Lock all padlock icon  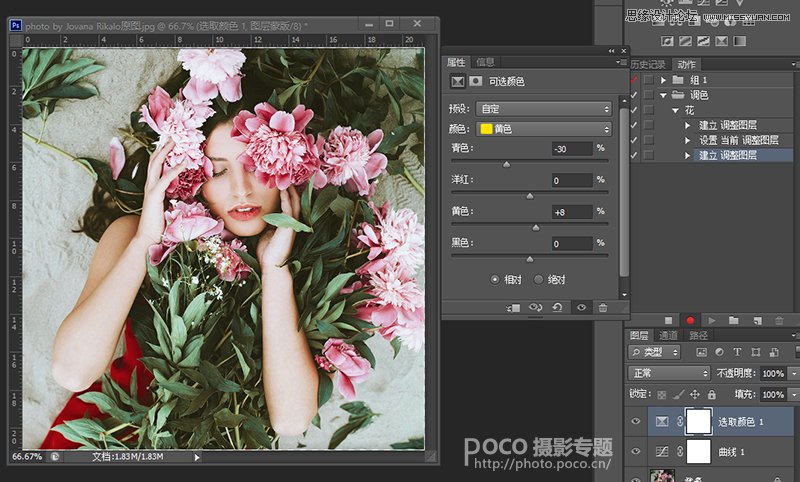click(712, 394)
